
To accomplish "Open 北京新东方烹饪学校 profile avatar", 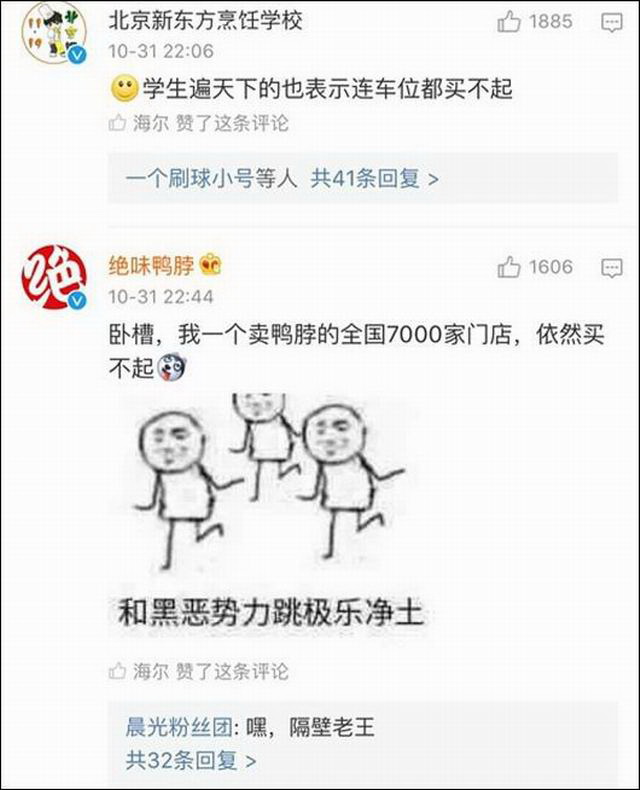I will pos(54,33).
